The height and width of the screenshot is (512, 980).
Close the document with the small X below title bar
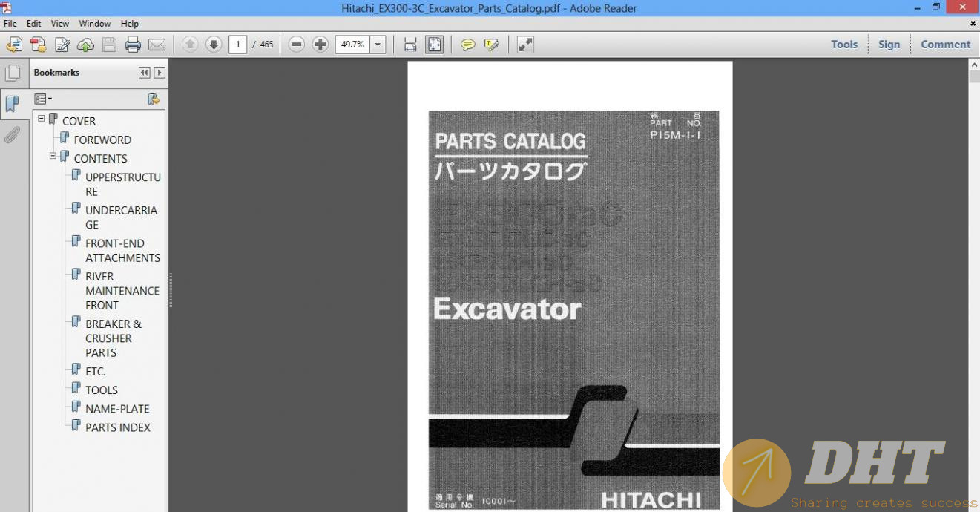point(973,24)
